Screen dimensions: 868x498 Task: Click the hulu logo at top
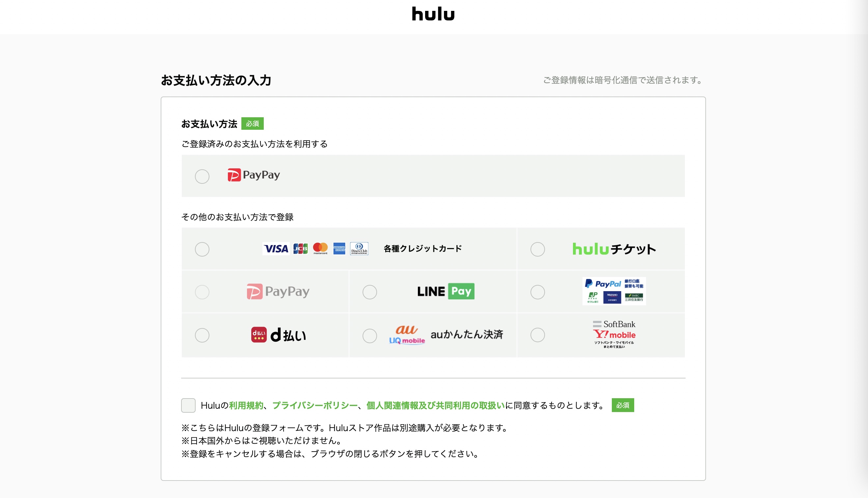[x=433, y=14]
